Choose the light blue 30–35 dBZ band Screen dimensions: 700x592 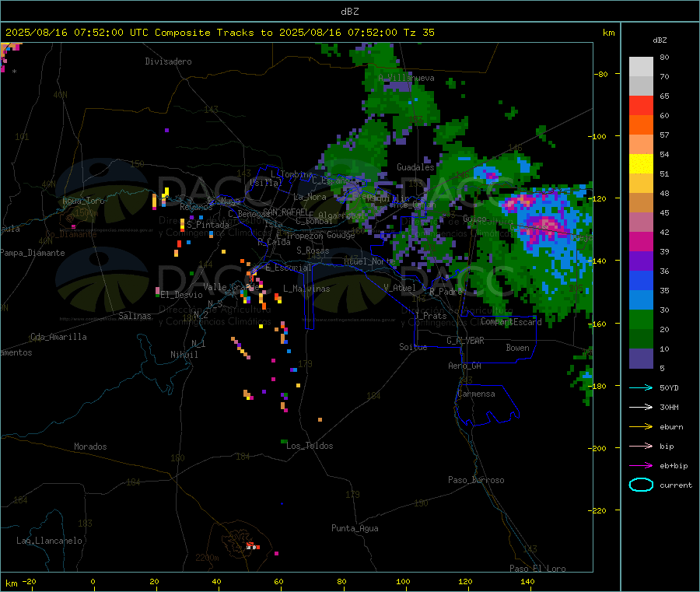pyautogui.click(x=641, y=300)
